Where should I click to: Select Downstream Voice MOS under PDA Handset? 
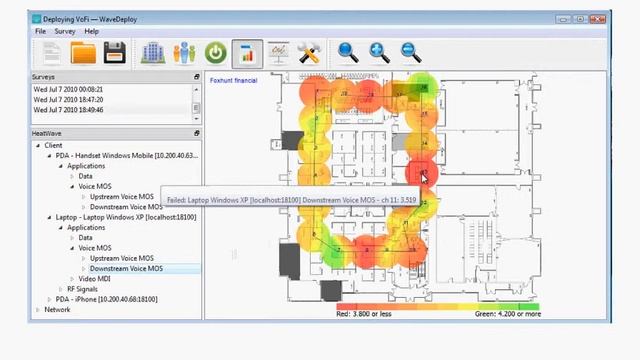pyautogui.click(x=126, y=207)
